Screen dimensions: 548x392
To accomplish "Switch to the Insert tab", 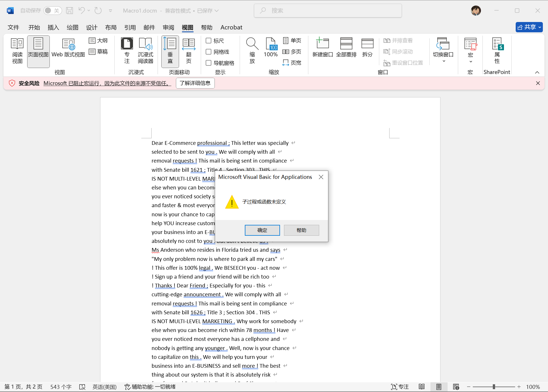I will point(53,27).
